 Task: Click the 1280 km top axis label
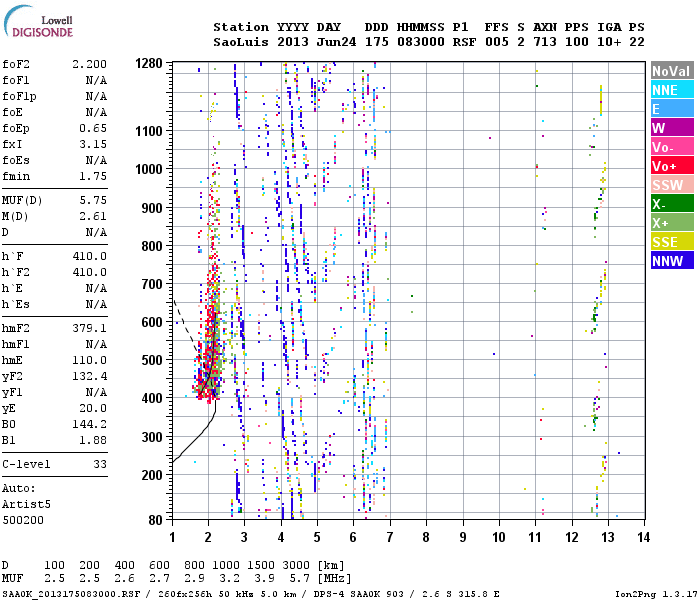(149, 63)
